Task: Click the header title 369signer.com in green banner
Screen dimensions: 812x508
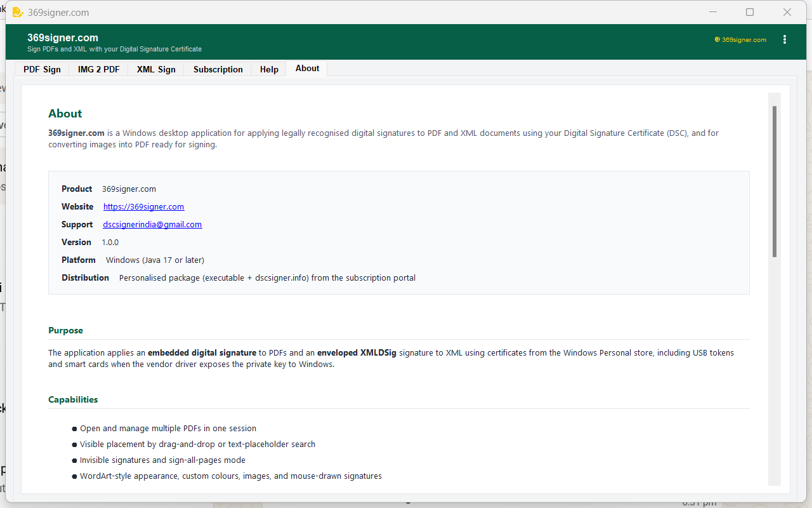Action: [x=63, y=37]
